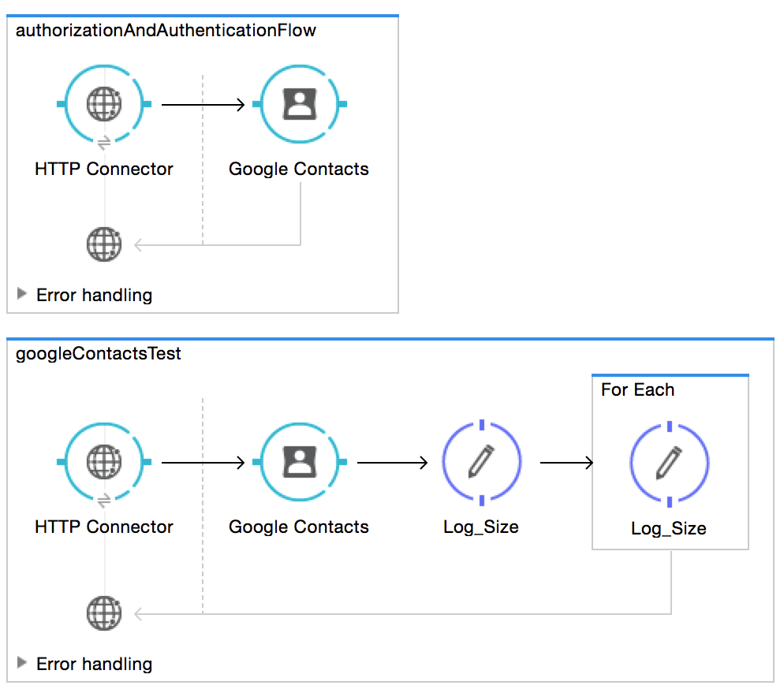
Task: Select the Google Contacts connector in authorizationAndAuthenticationFlow
Action: (298, 102)
